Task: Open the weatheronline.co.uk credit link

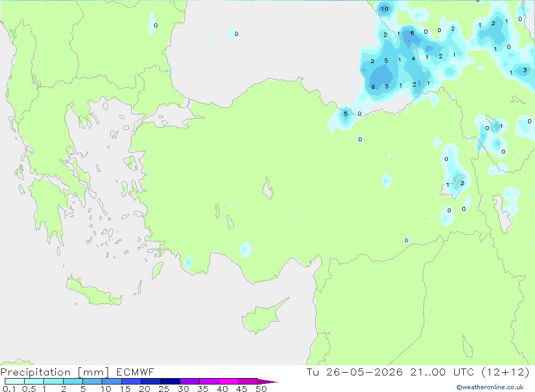Action: (x=490, y=387)
